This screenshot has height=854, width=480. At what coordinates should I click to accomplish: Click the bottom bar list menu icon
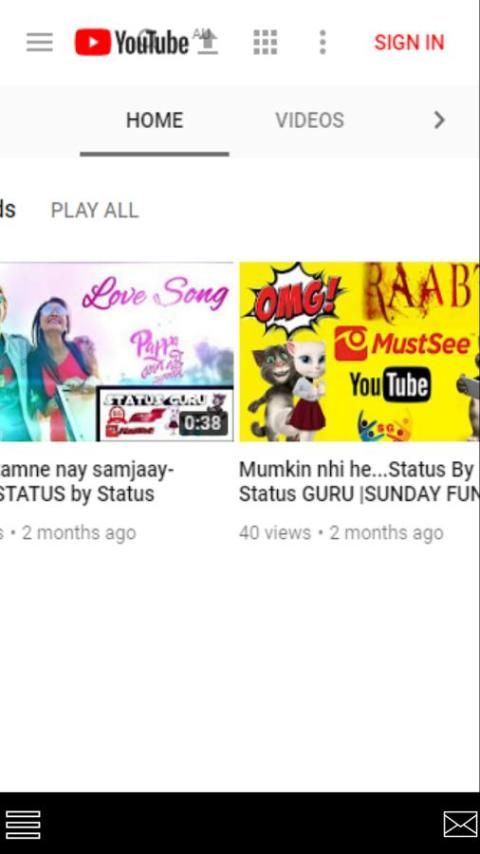[x=23, y=825]
